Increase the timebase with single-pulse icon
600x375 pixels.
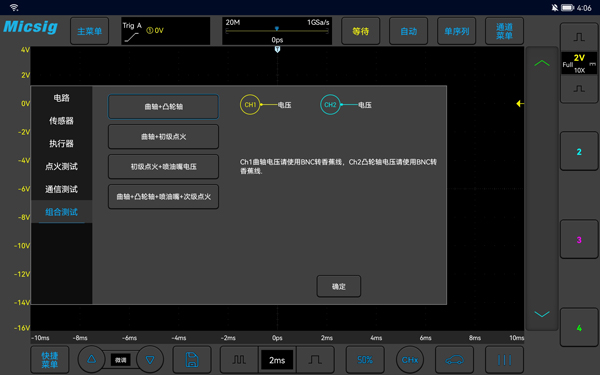point(315,360)
